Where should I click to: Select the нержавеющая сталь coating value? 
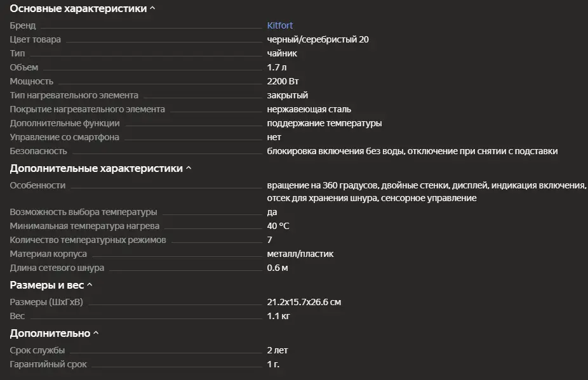tap(309, 109)
